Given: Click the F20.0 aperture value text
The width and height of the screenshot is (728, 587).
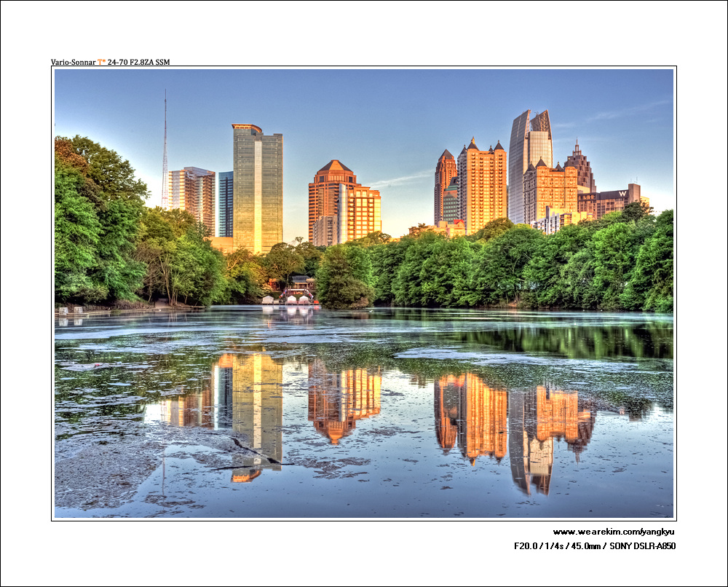Looking at the screenshot, I should 528,545.
